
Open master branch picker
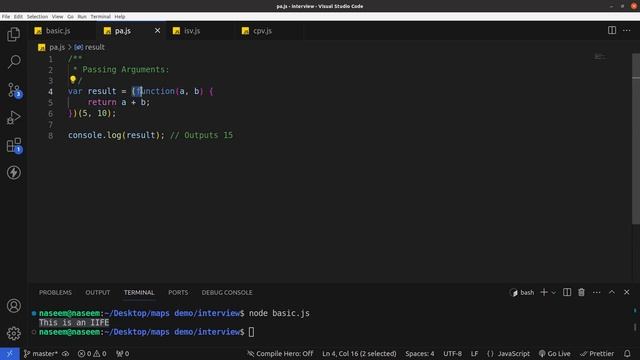pyautogui.click(x=41, y=353)
